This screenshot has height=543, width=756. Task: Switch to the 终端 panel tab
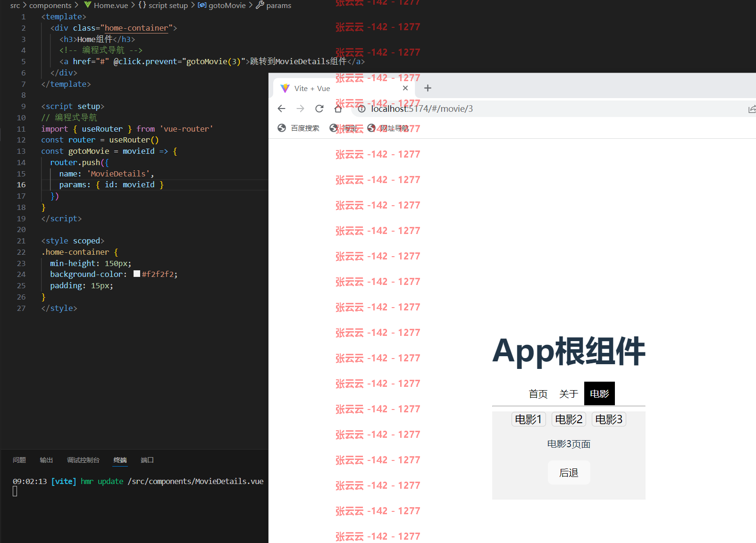pos(120,460)
